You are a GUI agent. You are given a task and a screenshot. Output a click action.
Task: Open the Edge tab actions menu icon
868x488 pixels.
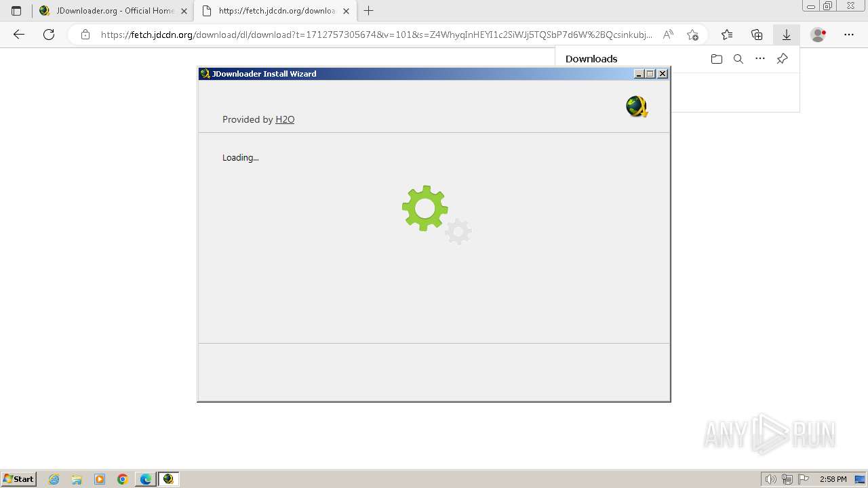[x=16, y=11]
